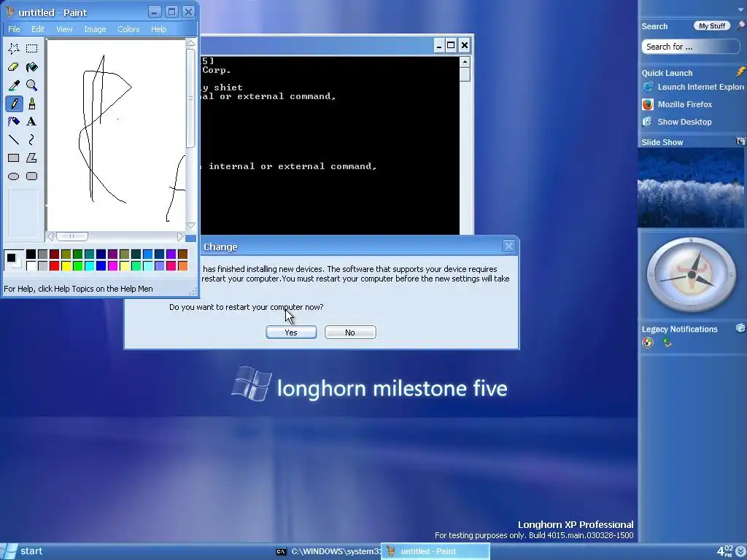This screenshot has height=560, width=747.
Task: Click the command prompt scrollbar up arrow
Action: (x=465, y=62)
